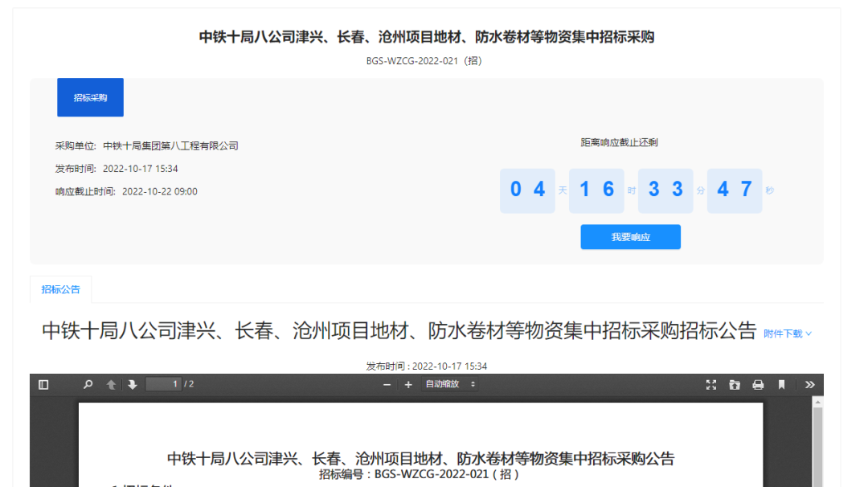This screenshot has width=868, height=487.
Task: Click company name 中铁十局集团第八工程有限公司
Action: pos(170,145)
